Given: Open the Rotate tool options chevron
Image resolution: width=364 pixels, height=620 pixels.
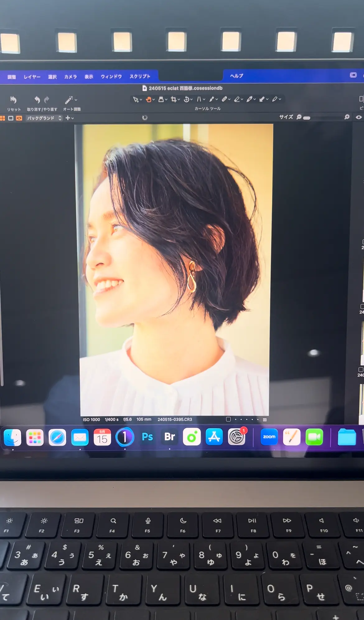Looking at the screenshot, I should pyautogui.click(x=191, y=100).
